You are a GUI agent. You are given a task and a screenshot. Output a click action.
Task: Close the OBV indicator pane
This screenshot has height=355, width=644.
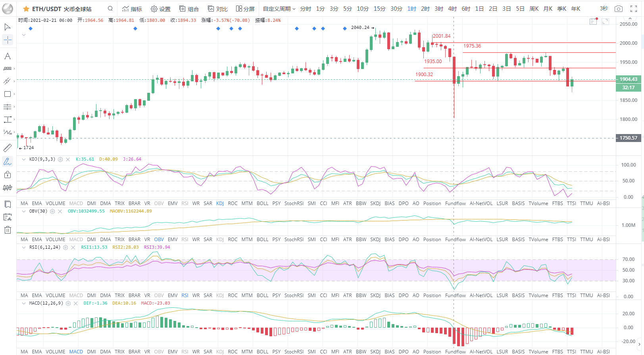click(60, 211)
